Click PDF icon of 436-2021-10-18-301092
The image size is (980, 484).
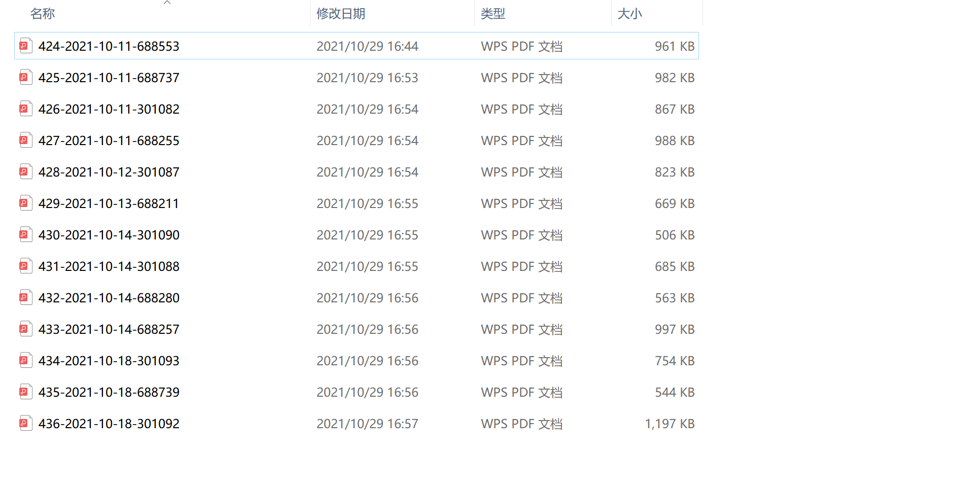pos(26,423)
